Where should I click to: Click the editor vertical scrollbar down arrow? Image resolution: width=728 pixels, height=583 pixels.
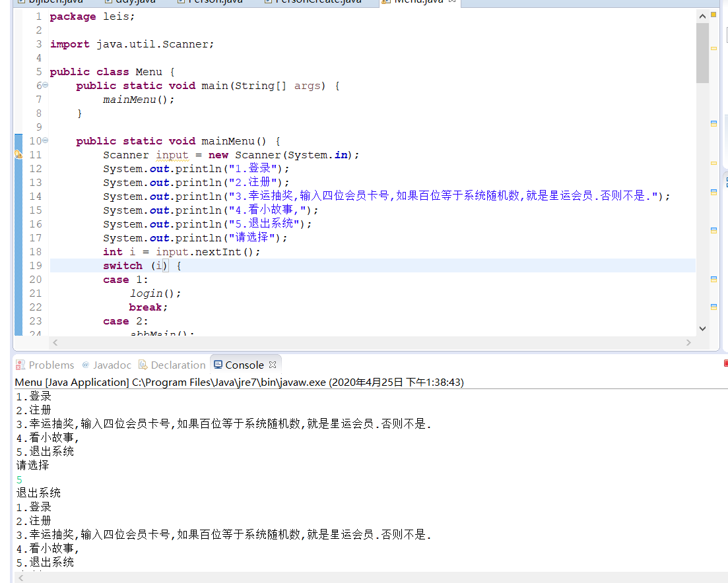(x=702, y=328)
